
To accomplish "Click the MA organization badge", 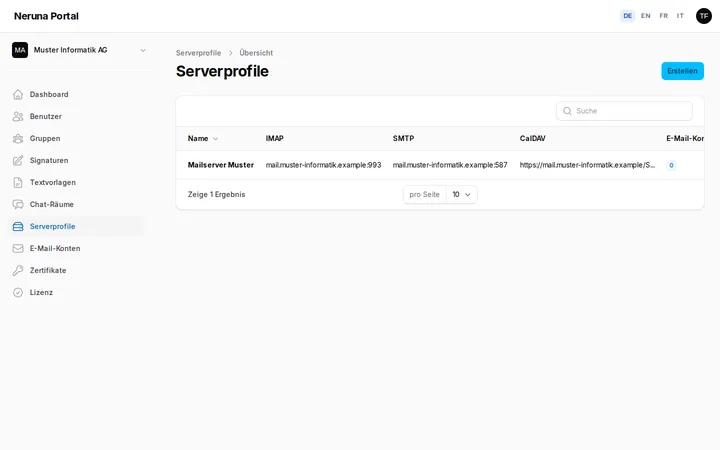I will 20,50.
